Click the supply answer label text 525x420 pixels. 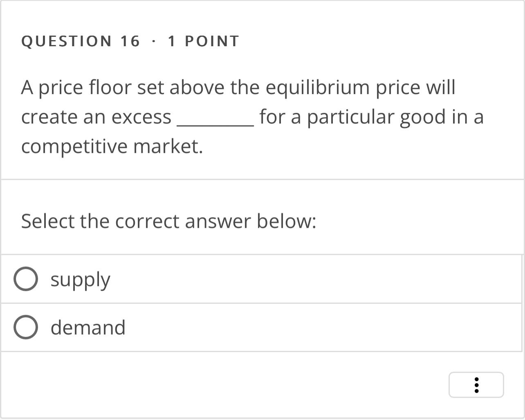tap(80, 279)
